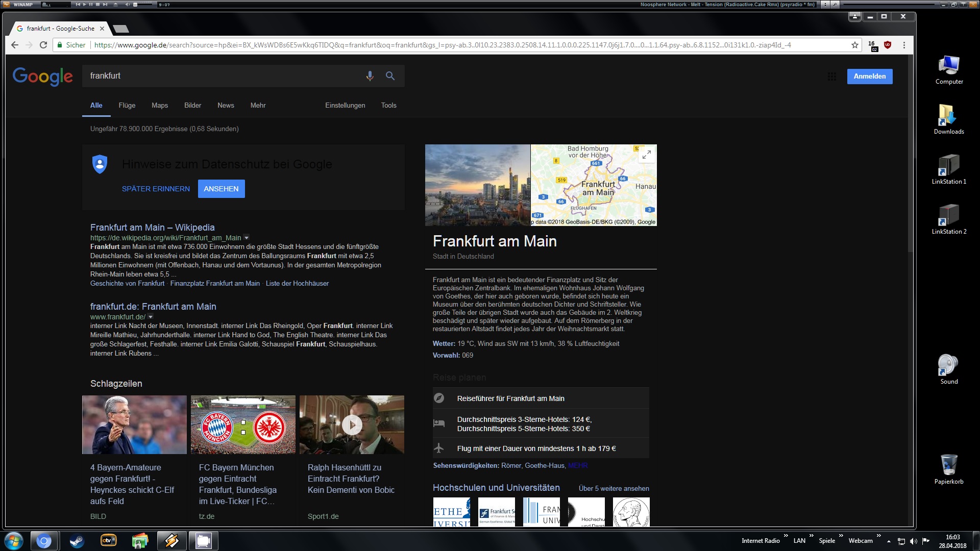
Task: Open the Google apps grid
Action: click(x=832, y=77)
